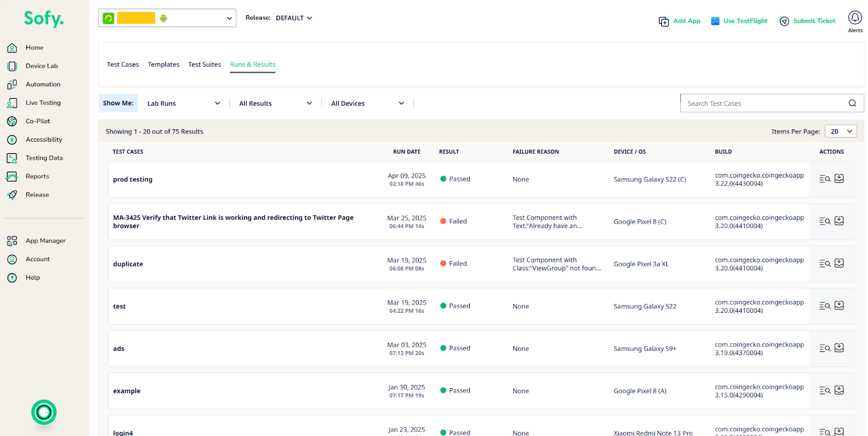The width and height of the screenshot is (868, 436).
Task: Open the 'example' test case
Action: pyautogui.click(x=126, y=391)
